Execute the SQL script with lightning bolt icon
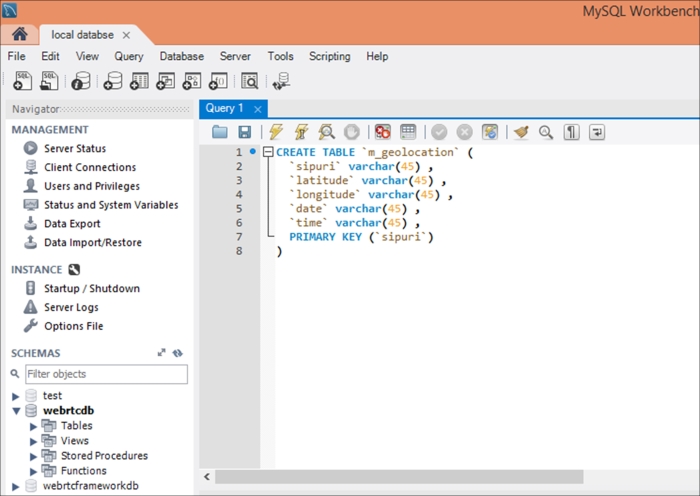Screen dimensions: 700x496 pyautogui.click(x=275, y=132)
